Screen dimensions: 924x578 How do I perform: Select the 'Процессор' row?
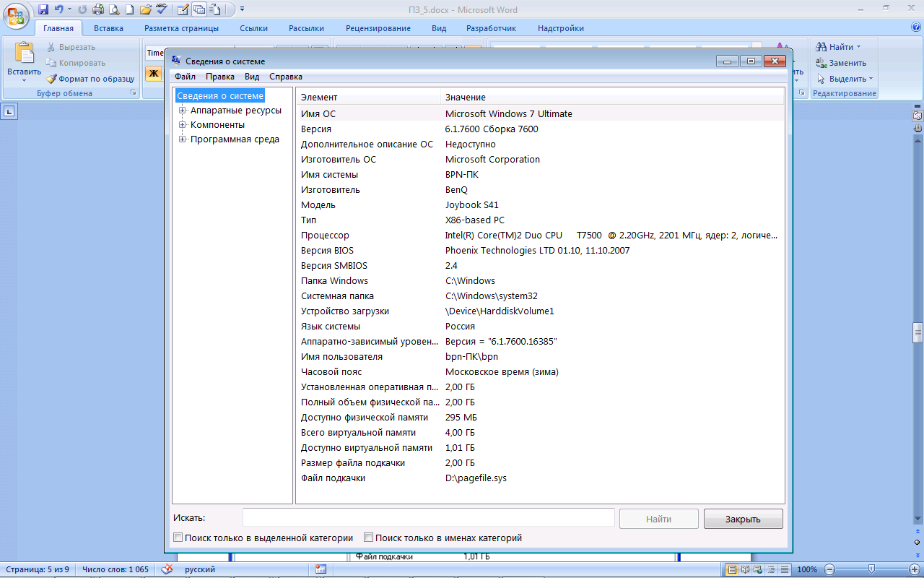[x=540, y=235]
